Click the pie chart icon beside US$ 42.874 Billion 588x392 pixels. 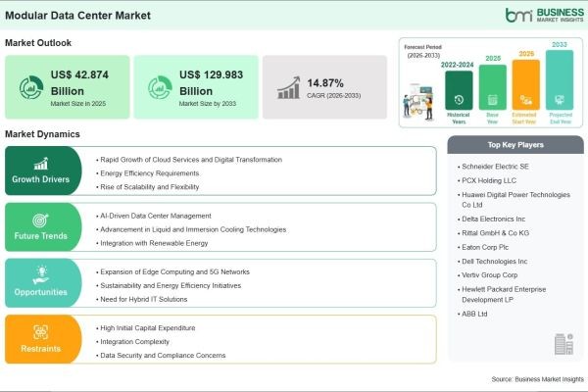(x=31, y=87)
